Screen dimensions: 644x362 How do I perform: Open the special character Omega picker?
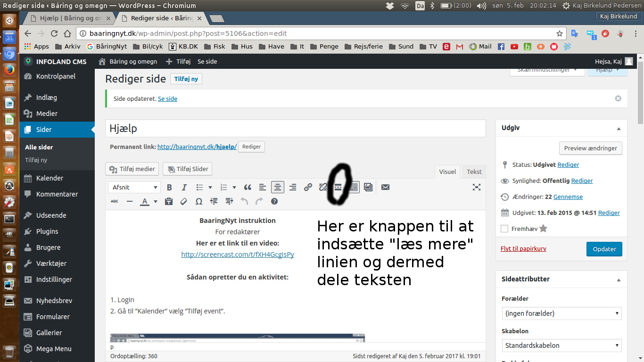[x=199, y=201]
